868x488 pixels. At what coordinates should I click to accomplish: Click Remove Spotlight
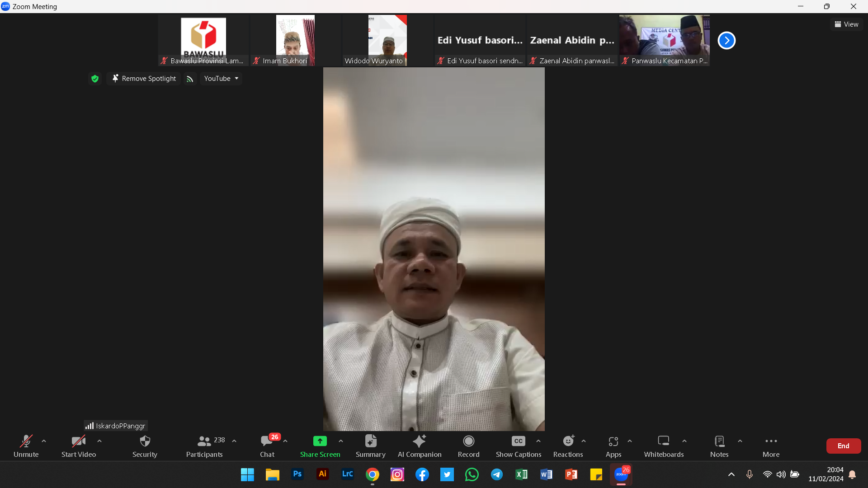(x=143, y=78)
